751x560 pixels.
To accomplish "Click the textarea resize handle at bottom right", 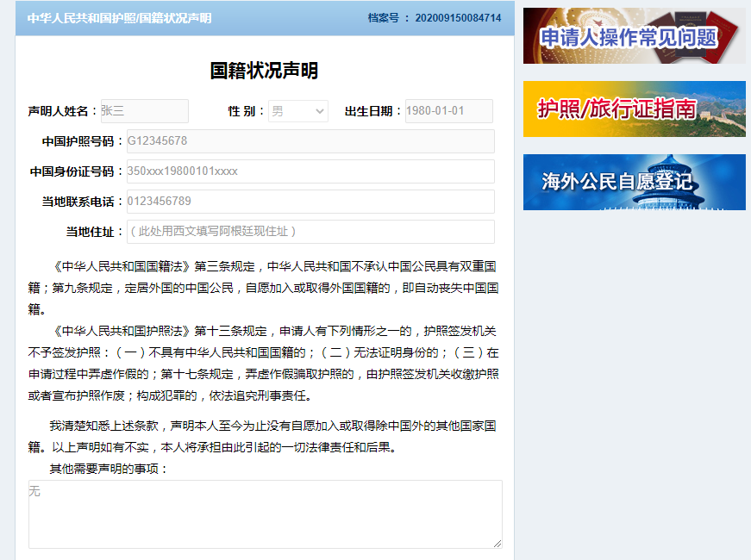I will point(497,542).
